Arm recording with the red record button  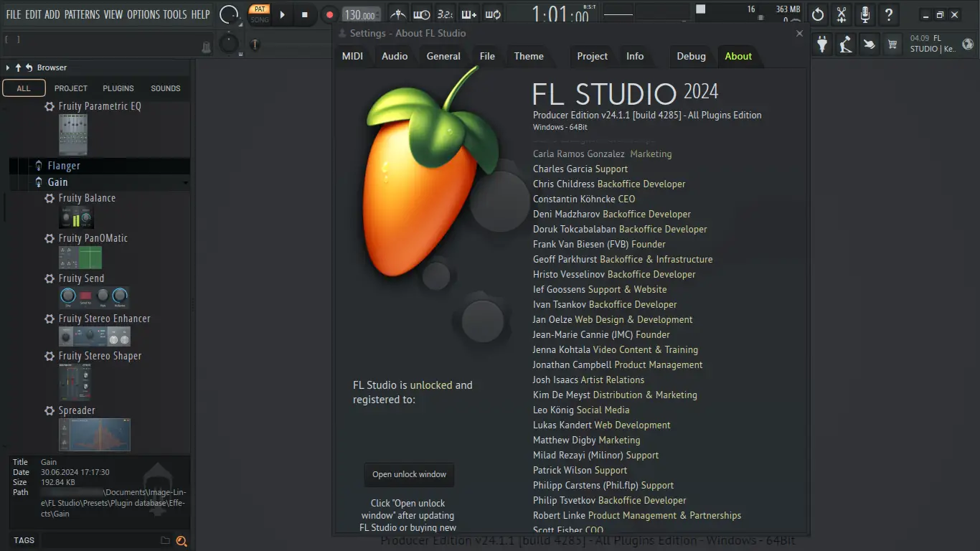tap(329, 14)
